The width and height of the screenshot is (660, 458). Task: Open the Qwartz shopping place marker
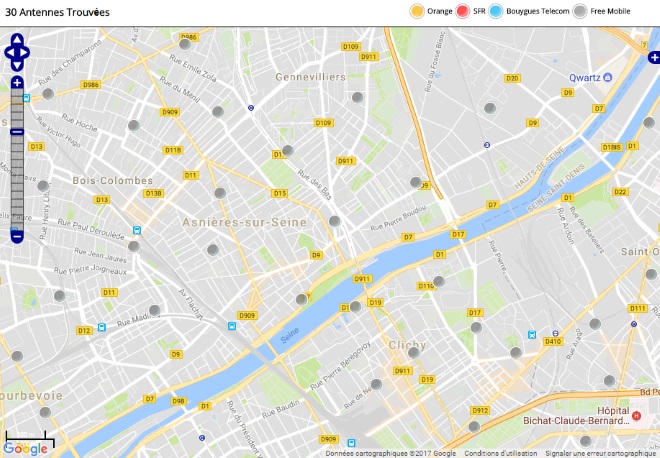607,77
